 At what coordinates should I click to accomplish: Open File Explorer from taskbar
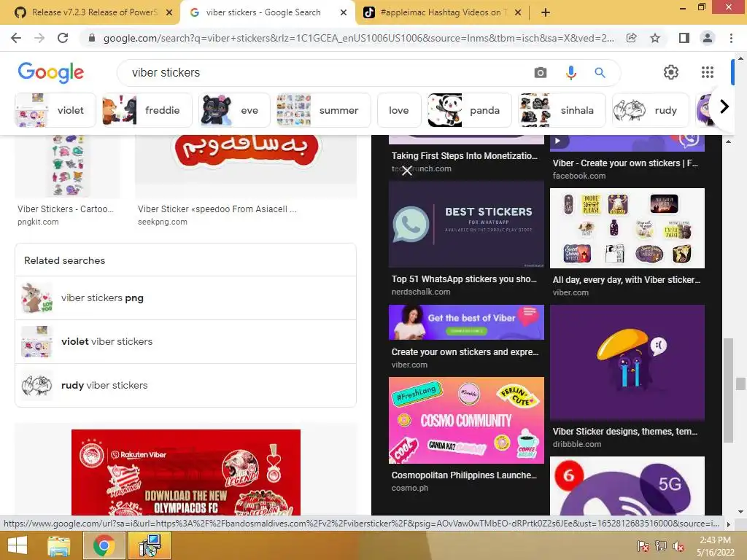pyautogui.click(x=59, y=545)
